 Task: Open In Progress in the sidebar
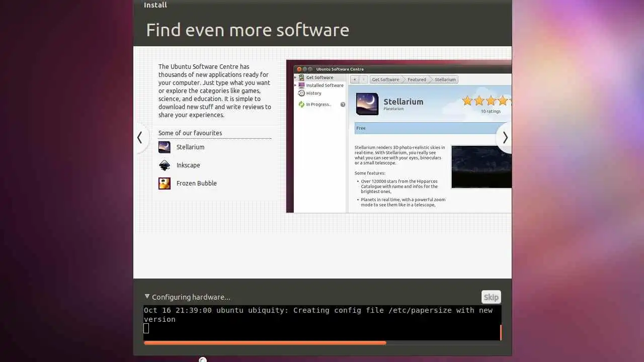click(318, 105)
